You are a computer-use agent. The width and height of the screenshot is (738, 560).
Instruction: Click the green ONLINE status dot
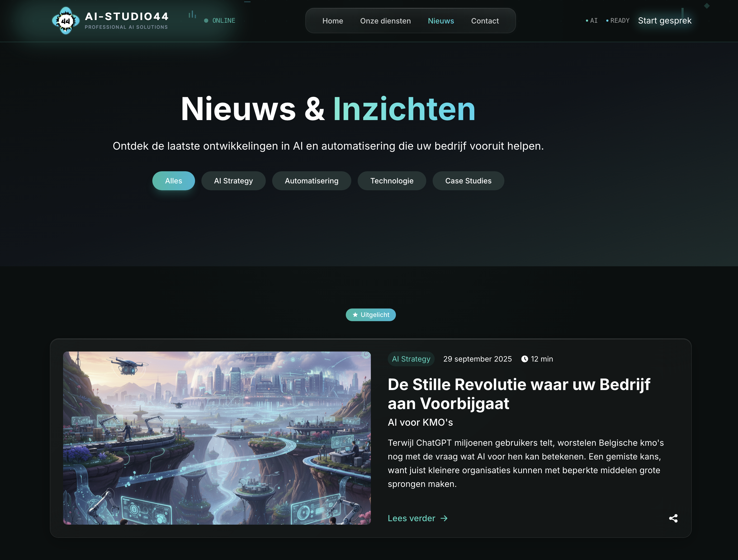tap(206, 21)
